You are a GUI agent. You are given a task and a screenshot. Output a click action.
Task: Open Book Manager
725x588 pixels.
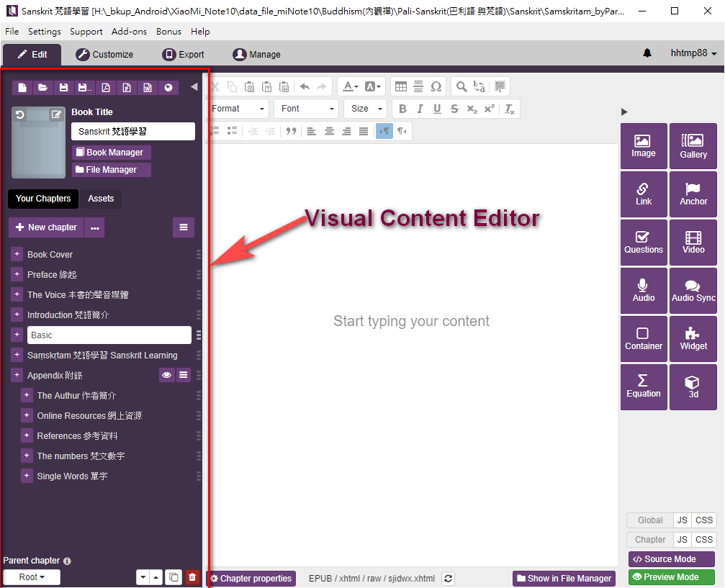[112, 153]
